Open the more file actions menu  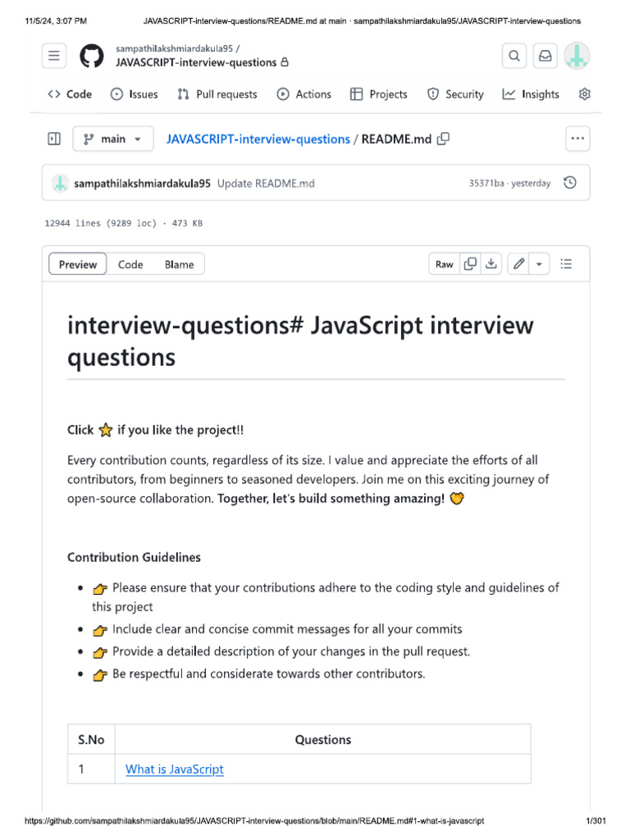(x=577, y=139)
